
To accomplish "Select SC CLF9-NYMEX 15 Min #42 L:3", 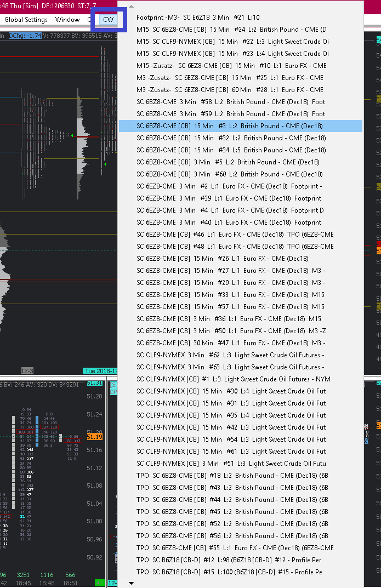I will (241, 427).
